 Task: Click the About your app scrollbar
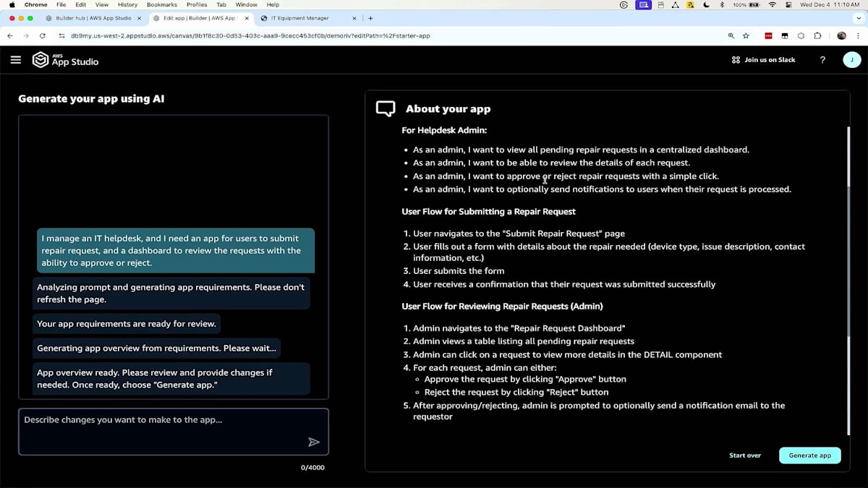click(848, 282)
